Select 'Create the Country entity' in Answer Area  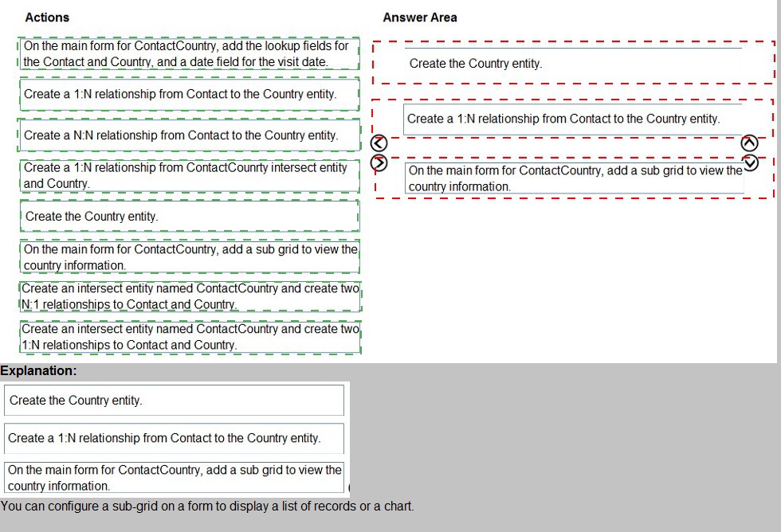tap(573, 63)
